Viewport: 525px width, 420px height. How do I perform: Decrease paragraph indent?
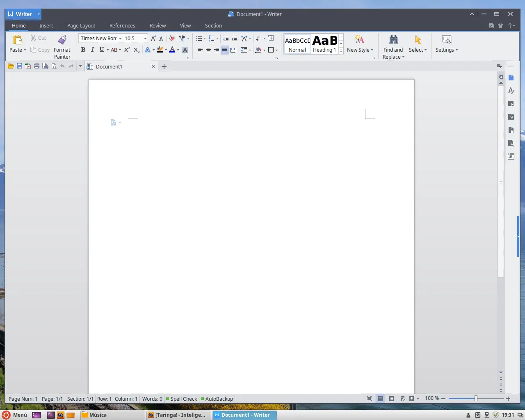[226, 38]
